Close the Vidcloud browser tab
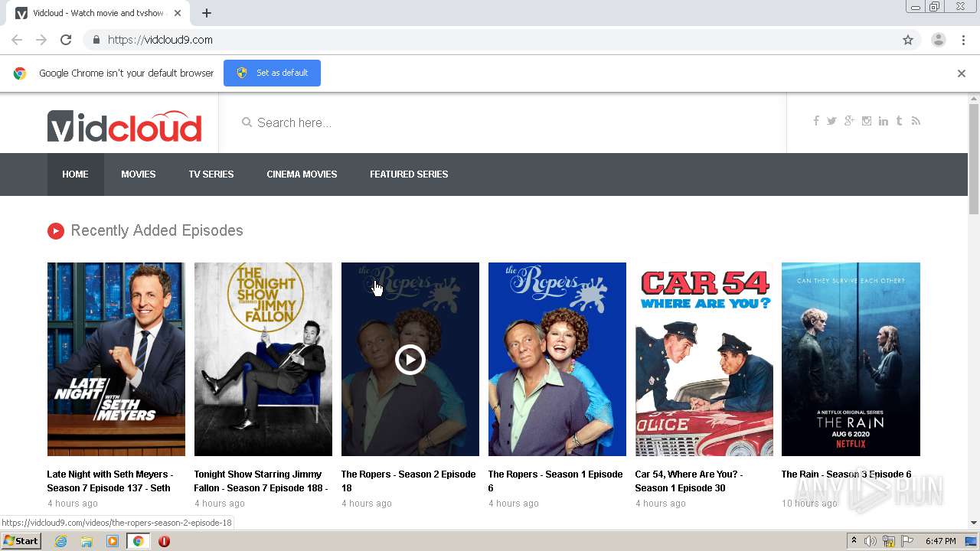Viewport: 980px width, 551px height. click(178, 13)
